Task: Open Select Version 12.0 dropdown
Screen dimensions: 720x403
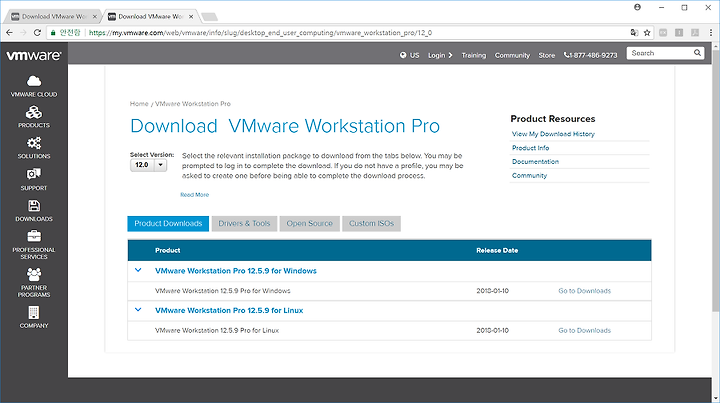Action: 148,165
